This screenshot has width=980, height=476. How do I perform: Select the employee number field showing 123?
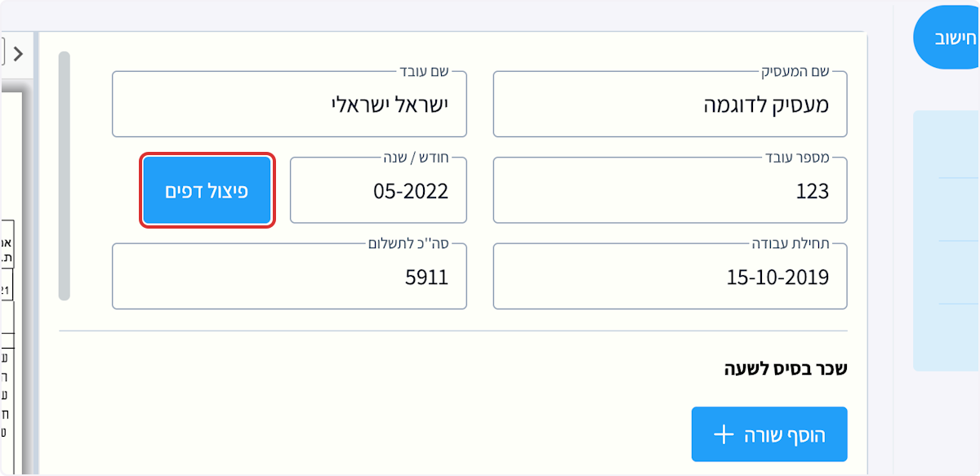pyautogui.click(x=670, y=190)
